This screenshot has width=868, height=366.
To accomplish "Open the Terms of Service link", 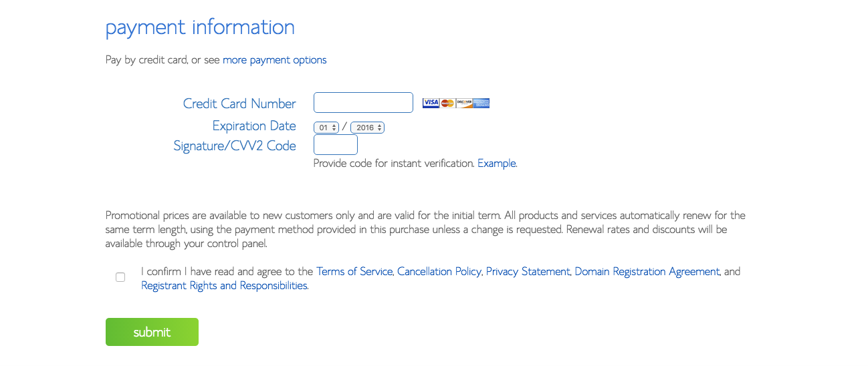I will coord(354,272).
